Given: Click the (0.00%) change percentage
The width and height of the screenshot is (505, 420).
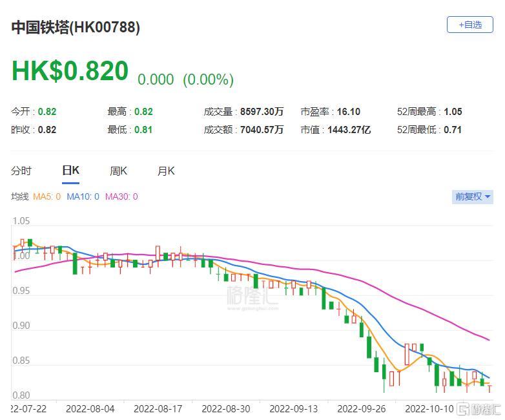Looking at the screenshot, I should (x=208, y=79).
